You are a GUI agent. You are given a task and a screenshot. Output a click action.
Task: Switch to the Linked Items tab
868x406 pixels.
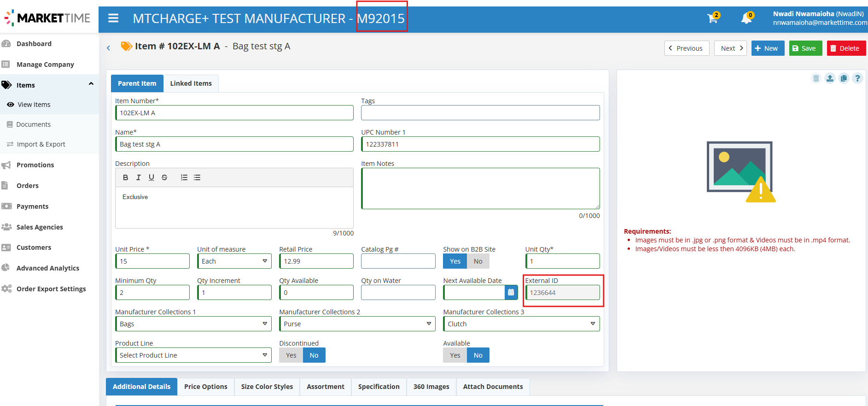click(191, 83)
